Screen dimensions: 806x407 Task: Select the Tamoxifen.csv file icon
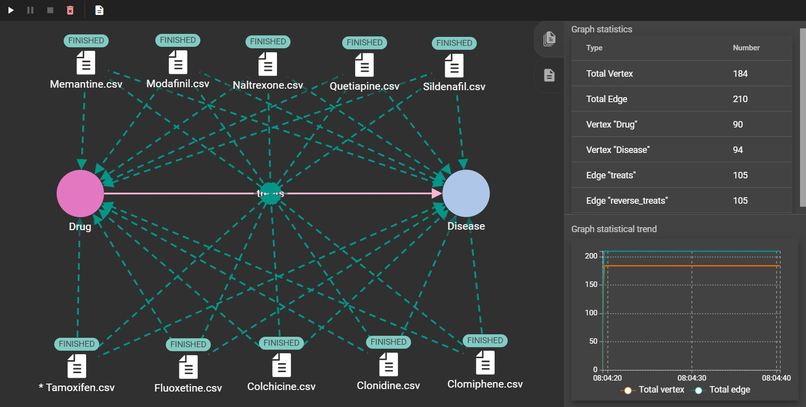coord(77,367)
